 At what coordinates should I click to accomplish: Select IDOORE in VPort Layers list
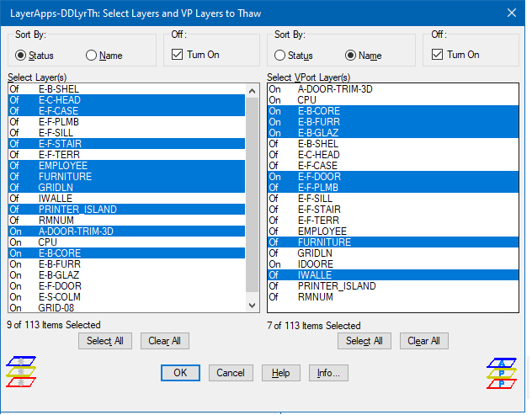coord(393,264)
